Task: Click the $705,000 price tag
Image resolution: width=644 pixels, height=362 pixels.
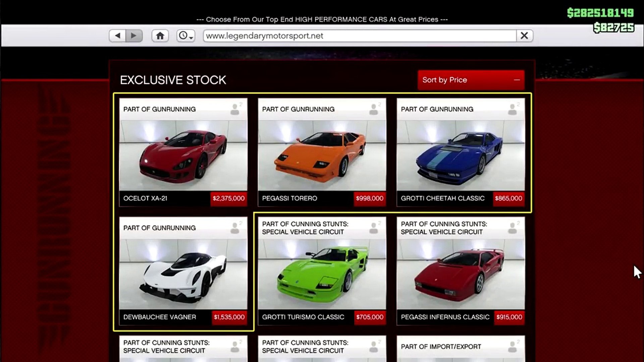Action: click(370, 317)
